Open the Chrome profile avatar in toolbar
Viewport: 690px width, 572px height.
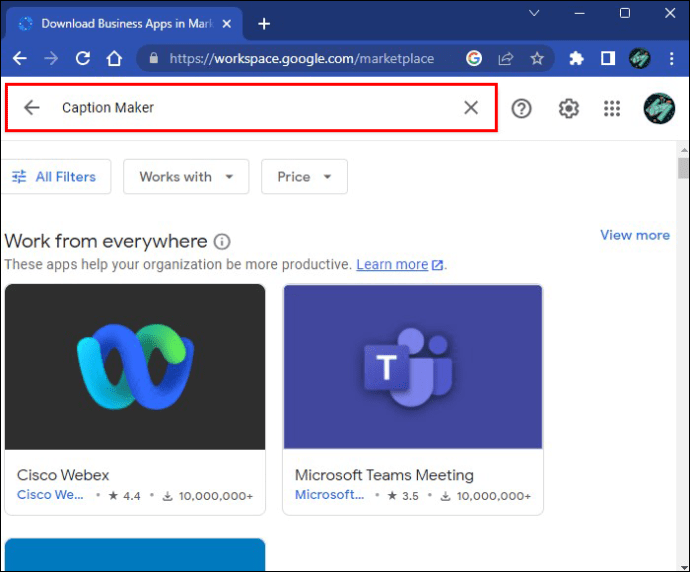coord(639,58)
